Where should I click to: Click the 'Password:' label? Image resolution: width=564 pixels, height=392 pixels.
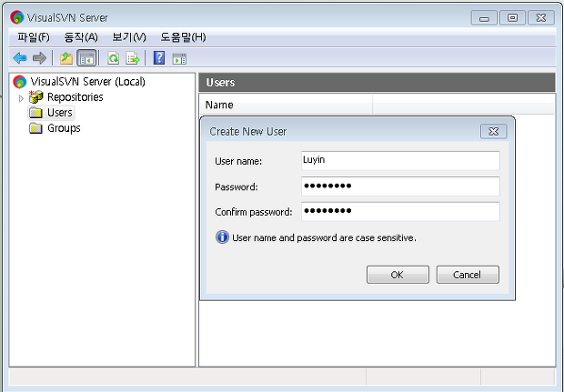237,187
